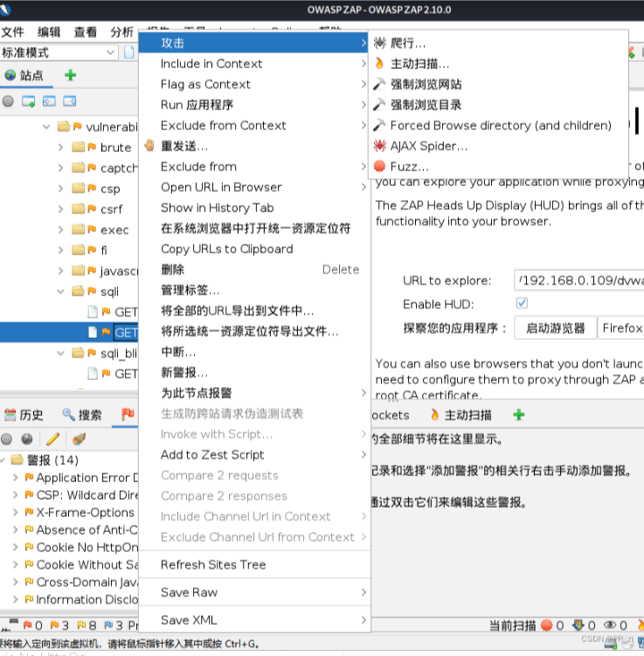The image size is (644, 656).
Task: Click the hammer icon next to 强制浏览网站
Action: (379, 84)
